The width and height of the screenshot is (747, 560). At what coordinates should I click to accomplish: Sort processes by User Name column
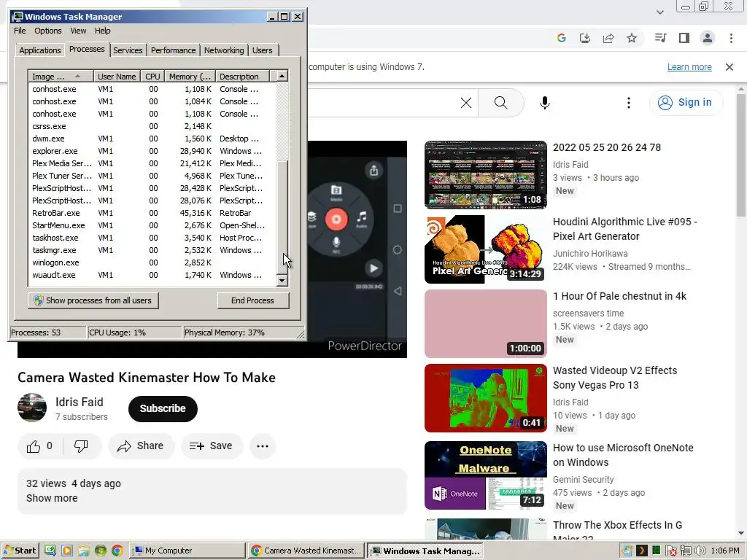coord(117,76)
